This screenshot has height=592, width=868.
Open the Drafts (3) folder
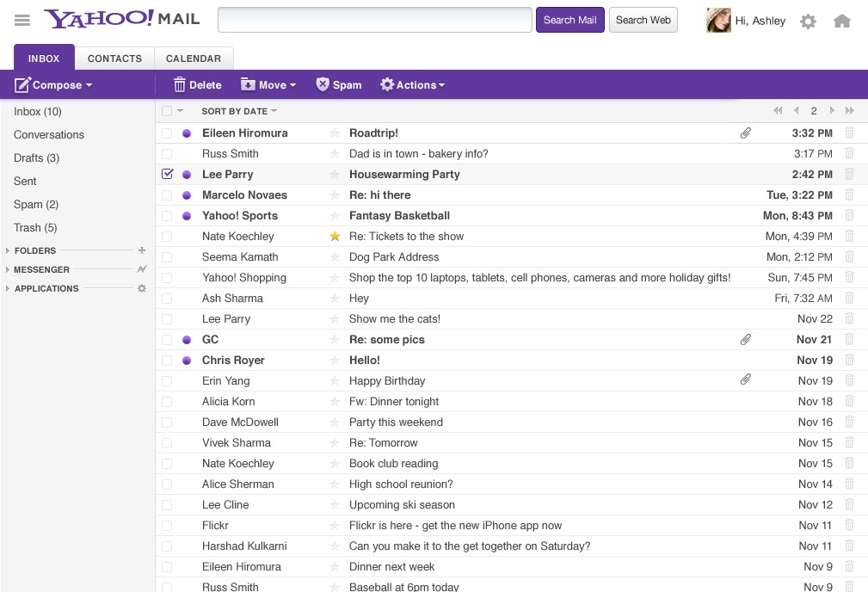36,158
